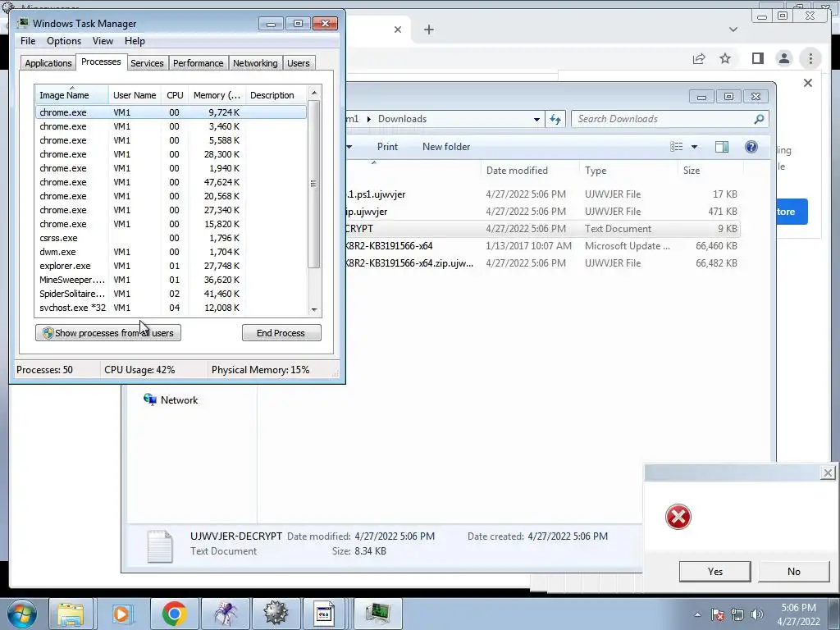Open Minesweeper taskbar icon
Viewport: 840px width, 630px height.
click(x=276, y=614)
